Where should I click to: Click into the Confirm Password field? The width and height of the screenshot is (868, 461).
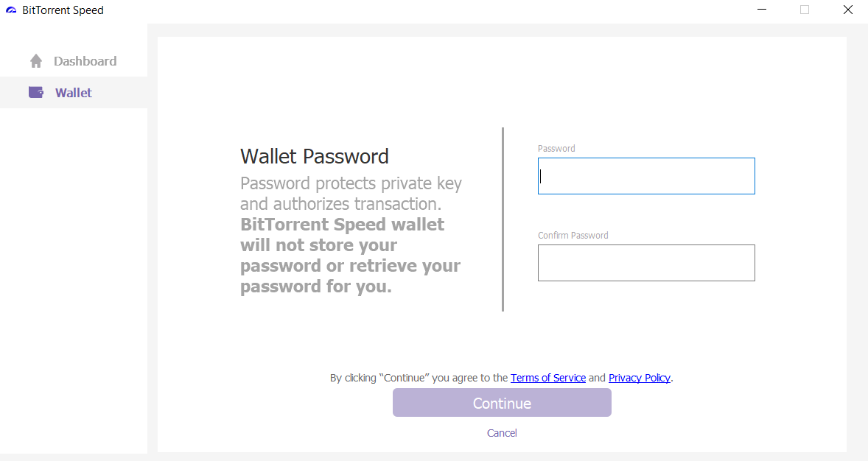pyautogui.click(x=646, y=263)
